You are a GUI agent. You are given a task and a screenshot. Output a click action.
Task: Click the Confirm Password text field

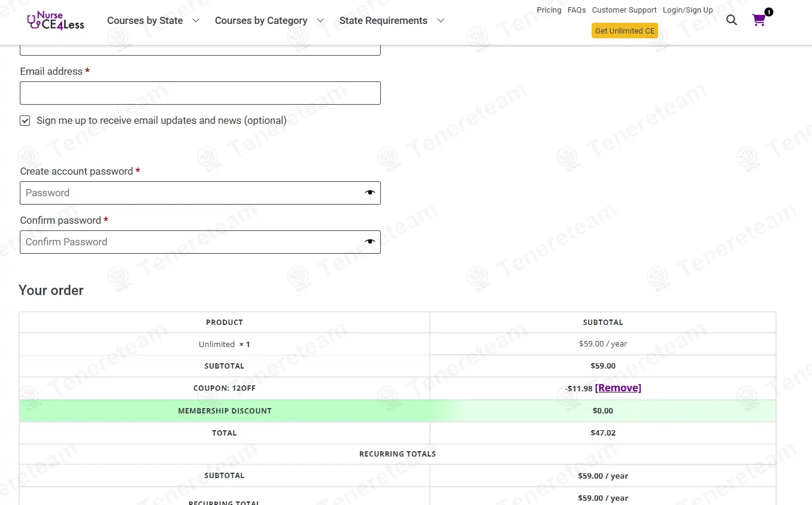click(192, 242)
